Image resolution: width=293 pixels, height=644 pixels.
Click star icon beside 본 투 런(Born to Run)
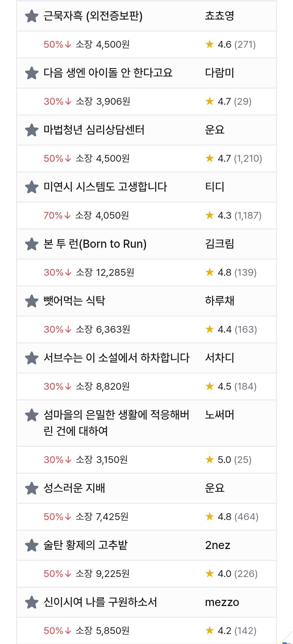(x=32, y=244)
